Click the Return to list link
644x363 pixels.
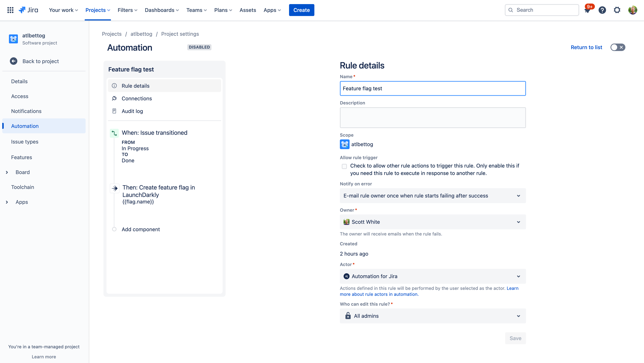586,47
